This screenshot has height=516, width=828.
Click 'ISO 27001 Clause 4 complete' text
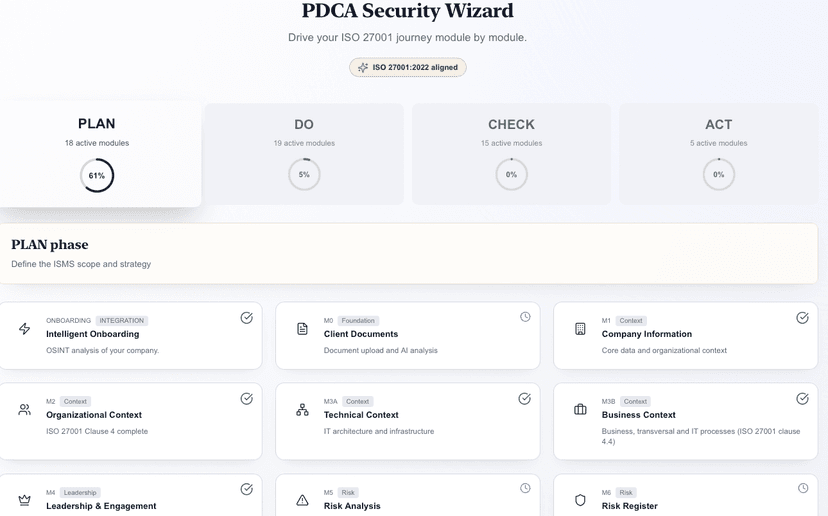pyautogui.click(x=97, y=431)
